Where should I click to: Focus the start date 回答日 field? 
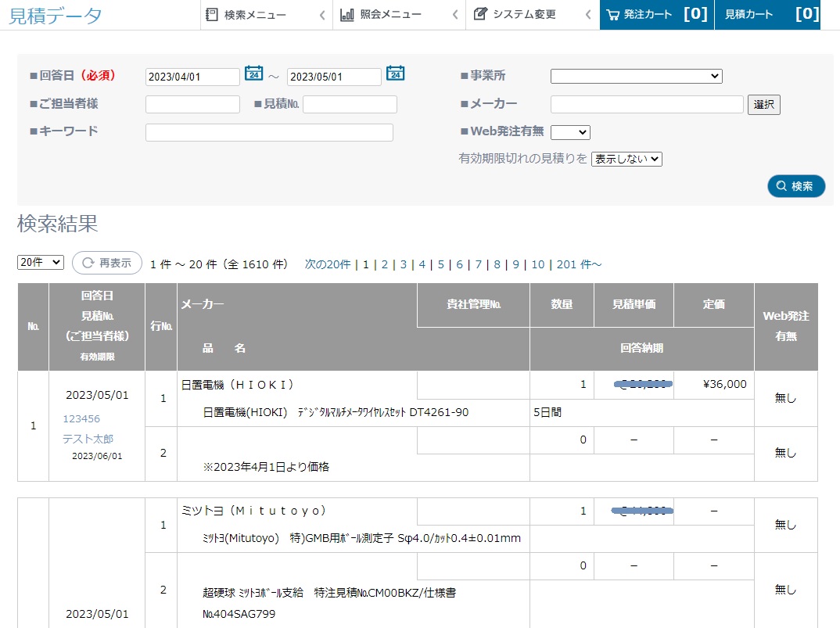click(x=192, y=77)
